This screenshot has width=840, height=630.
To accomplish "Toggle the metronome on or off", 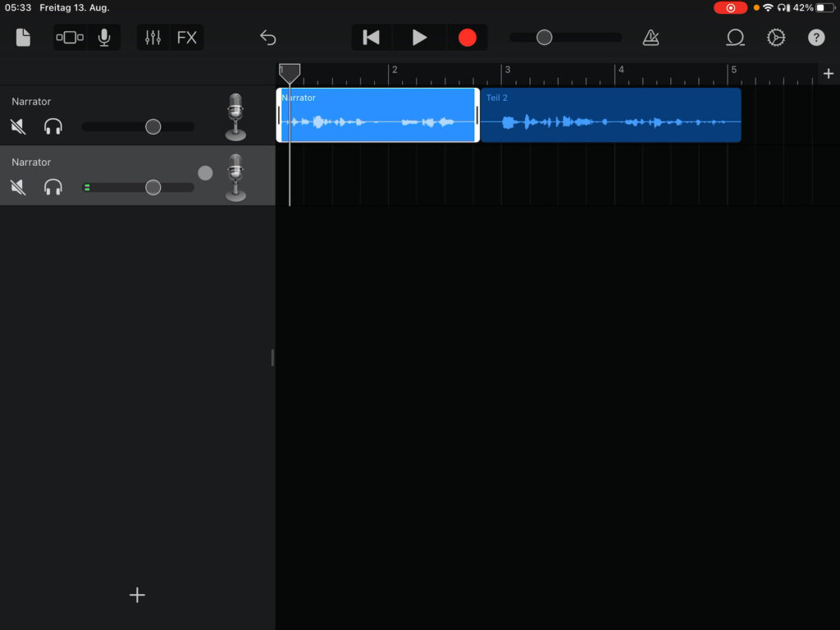I will (x=651, y=38).
